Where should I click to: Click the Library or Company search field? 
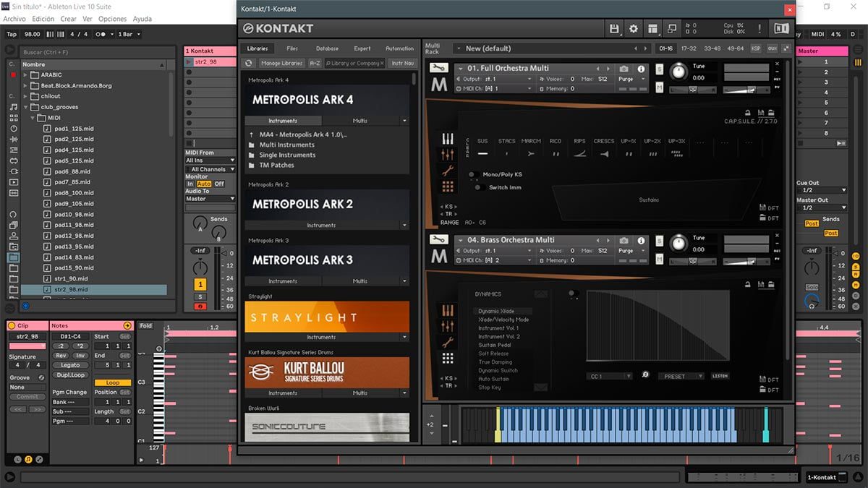click(354, 63)
